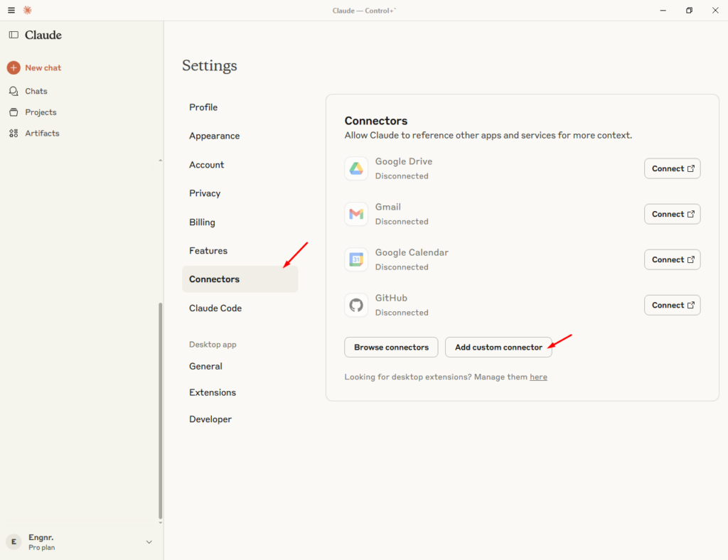Open the hamburger menu in the title bar
The image size is (728, 560).
11,10
